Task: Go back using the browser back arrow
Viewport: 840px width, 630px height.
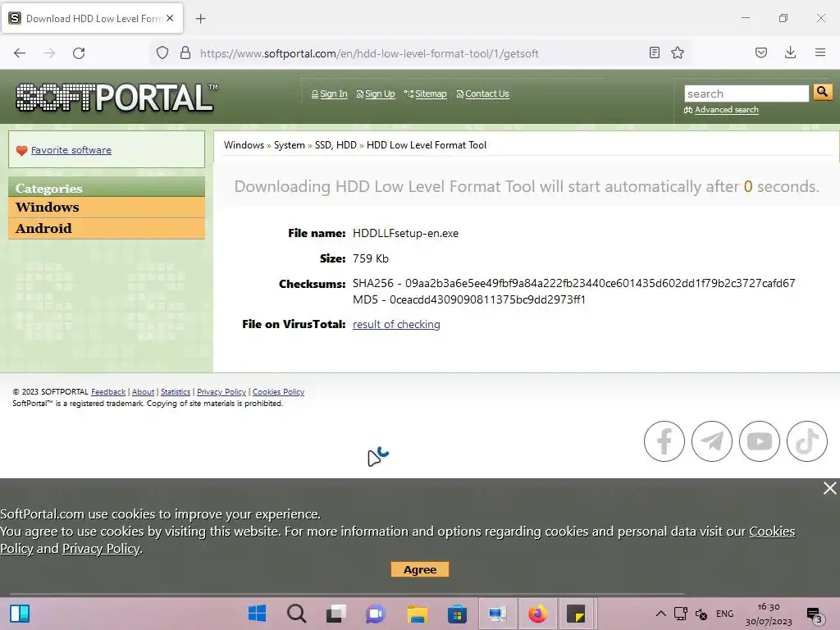Action: point(20,53)
